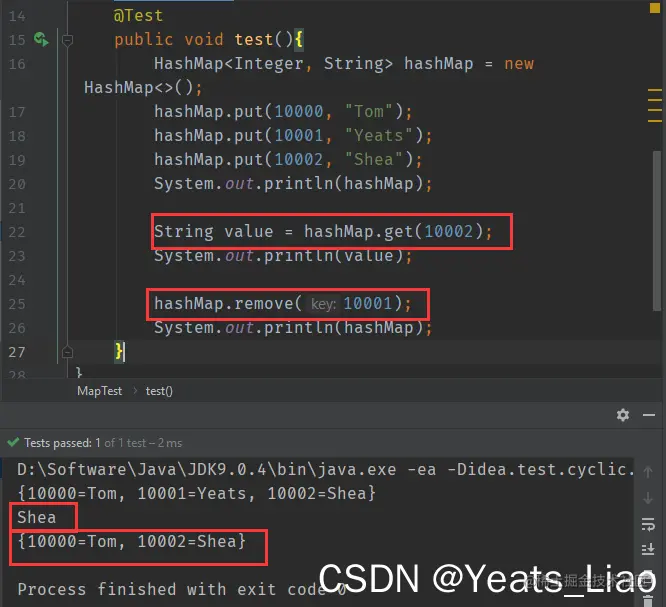
Task: Hide the run panel with the minimize dash
Action: click(649, 415)
